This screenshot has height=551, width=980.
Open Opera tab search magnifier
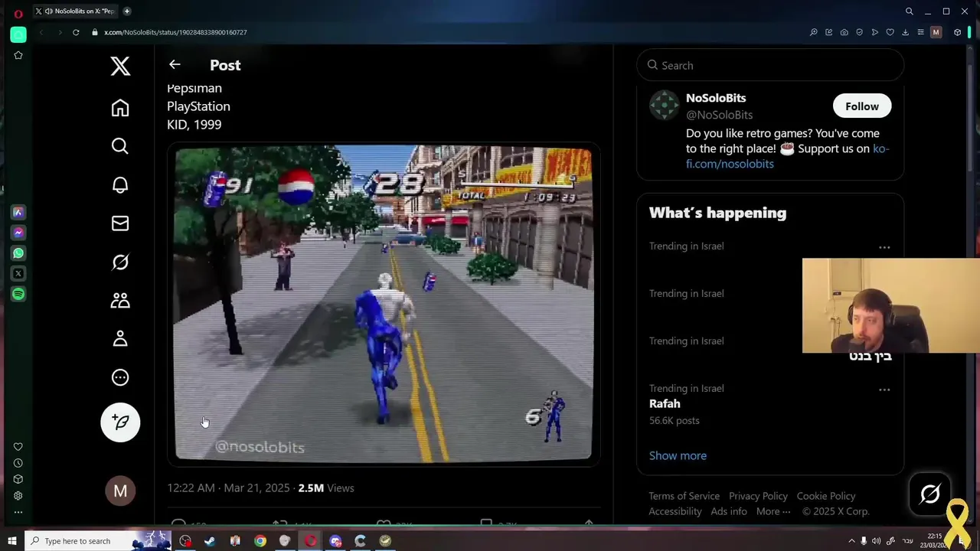click(909, 11)
